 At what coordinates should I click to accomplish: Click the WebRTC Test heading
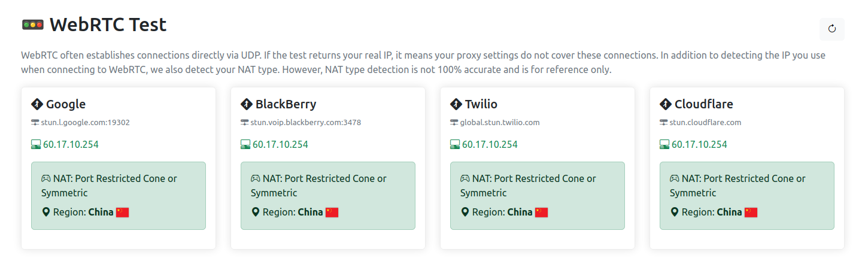(x=108, y=25)
